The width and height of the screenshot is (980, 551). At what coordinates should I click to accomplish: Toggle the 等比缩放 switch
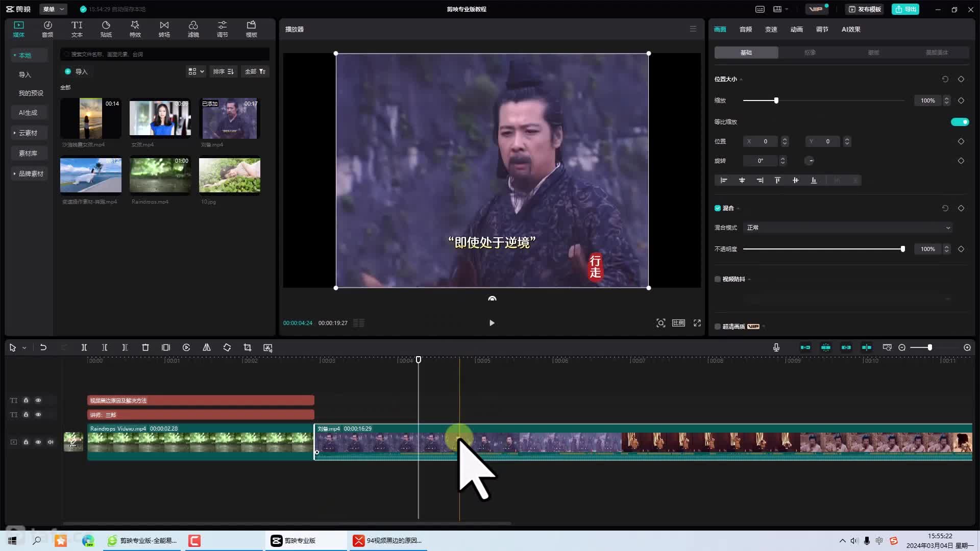960,122
